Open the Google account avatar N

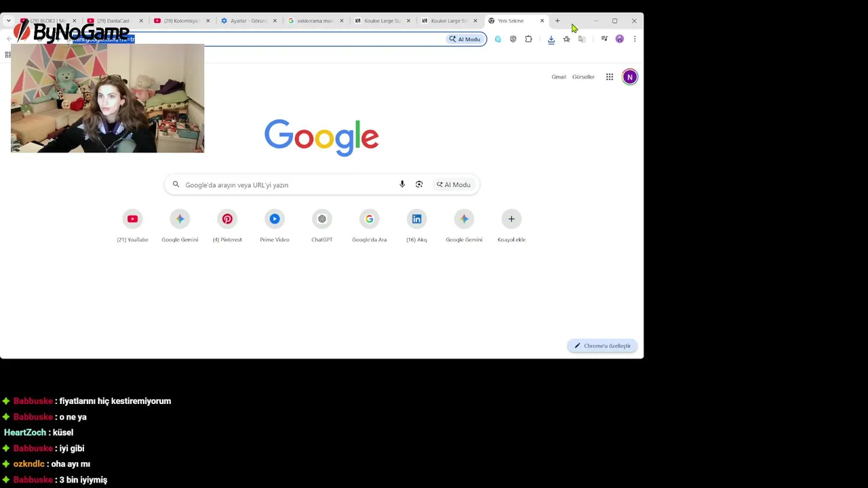(x=630, y=77)
